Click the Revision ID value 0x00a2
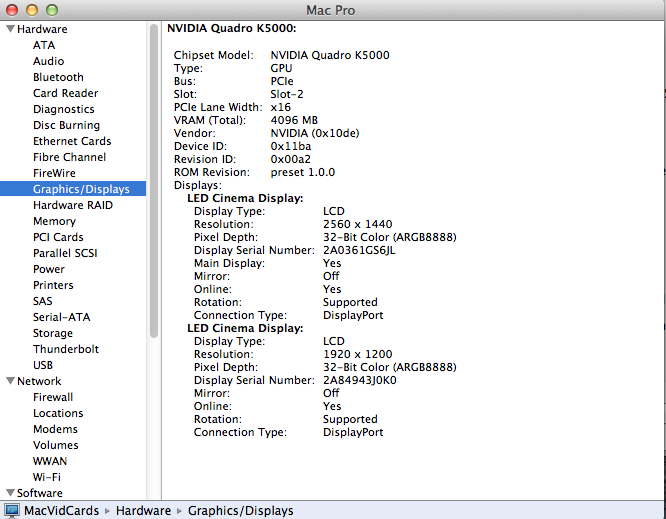The width and height of the screenshot is (666, 519). coord(291,159)
